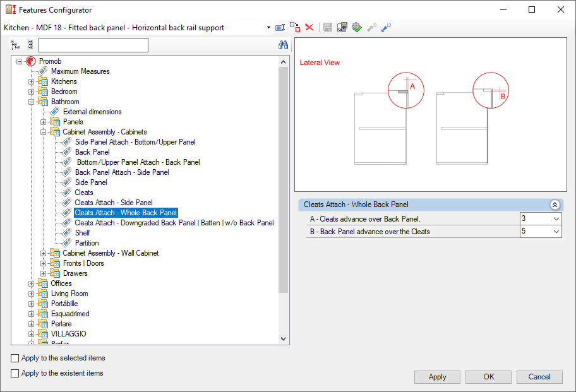Select the Side Panel tree item
Screen dimensions: 576x392
click(x=91, y=182)
